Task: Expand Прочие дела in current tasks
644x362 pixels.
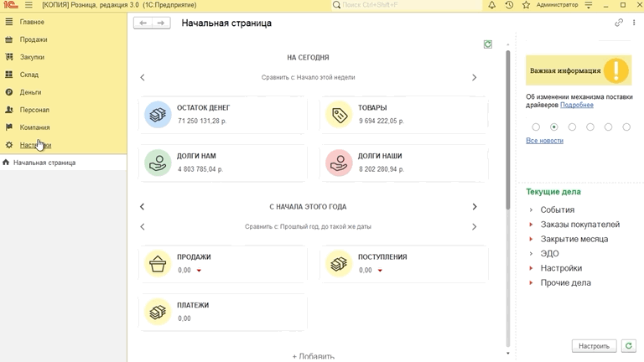Action: (x=531, y=282)
